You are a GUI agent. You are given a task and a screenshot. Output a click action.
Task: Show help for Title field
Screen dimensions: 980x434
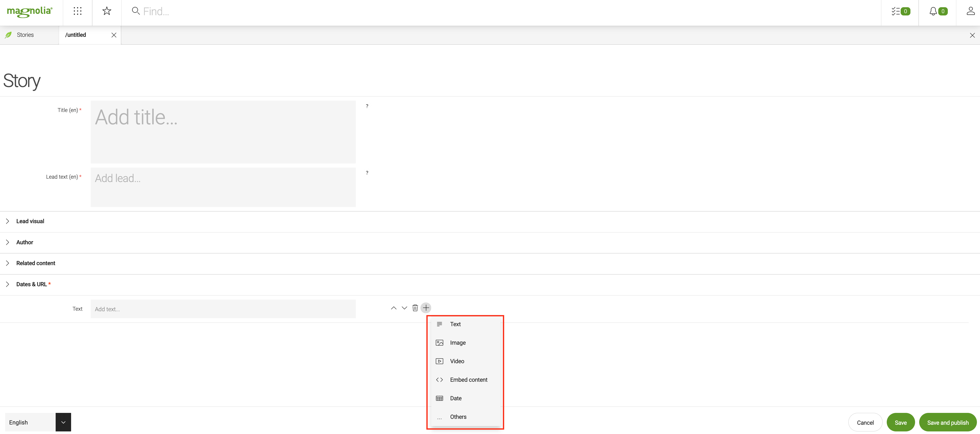(x=367, y=106)
